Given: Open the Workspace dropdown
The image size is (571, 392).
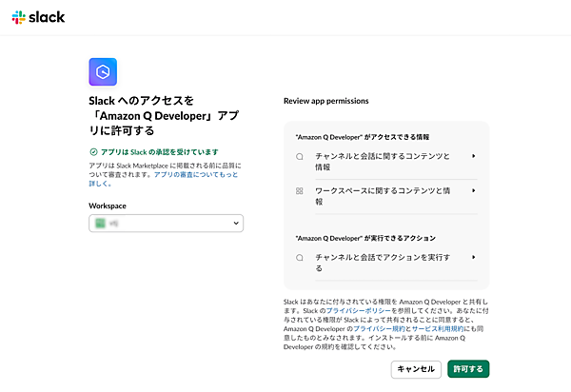Looking at the screenshot, I should tap(167, 223).
